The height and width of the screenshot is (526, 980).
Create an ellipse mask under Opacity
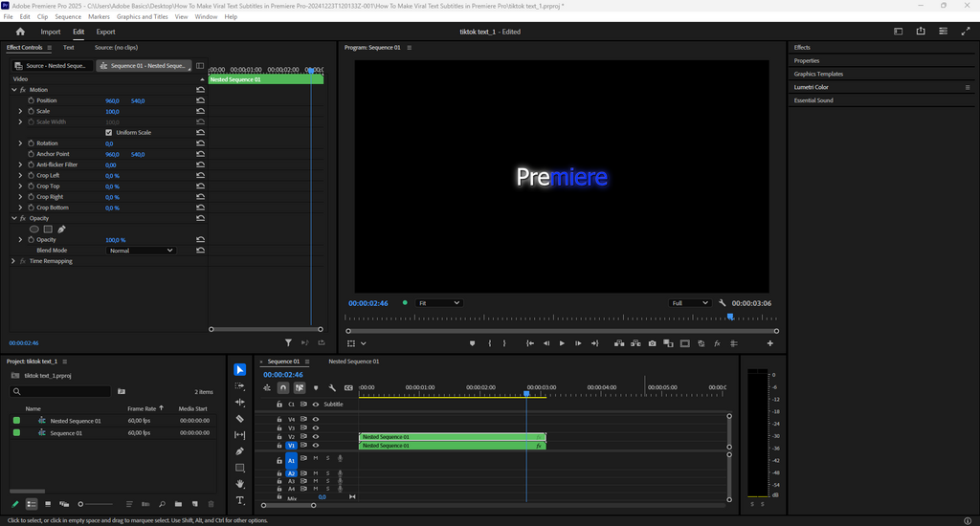pyautogui.click(x=34, y=230)
